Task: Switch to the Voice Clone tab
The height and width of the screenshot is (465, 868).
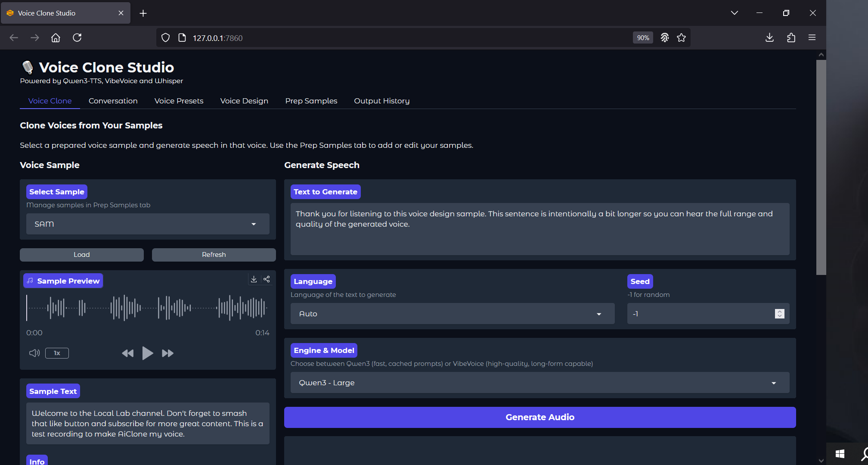Action: point(50,101)
